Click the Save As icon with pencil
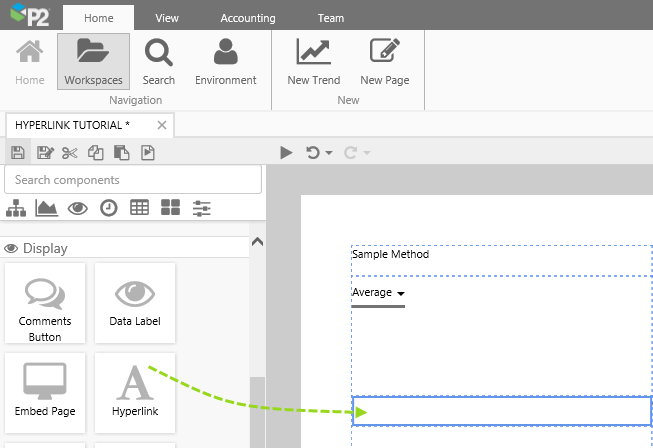 pyautogui.click(x=44, y=153)
